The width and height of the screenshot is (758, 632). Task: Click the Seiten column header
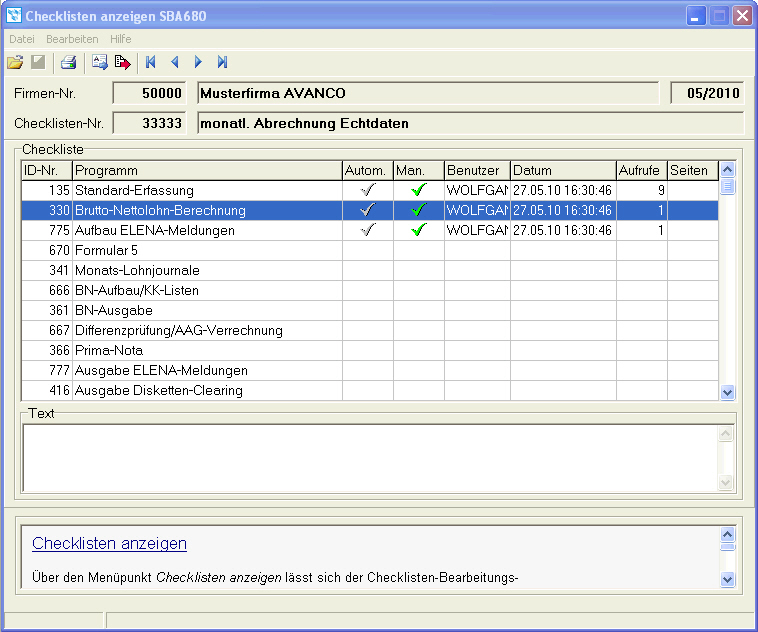(x=693, y=170)
